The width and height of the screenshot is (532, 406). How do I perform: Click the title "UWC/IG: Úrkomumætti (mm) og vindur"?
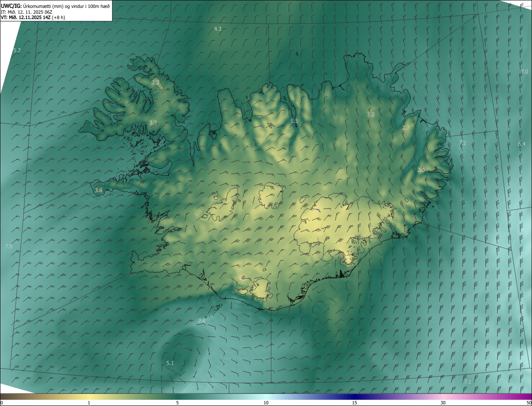55,6
